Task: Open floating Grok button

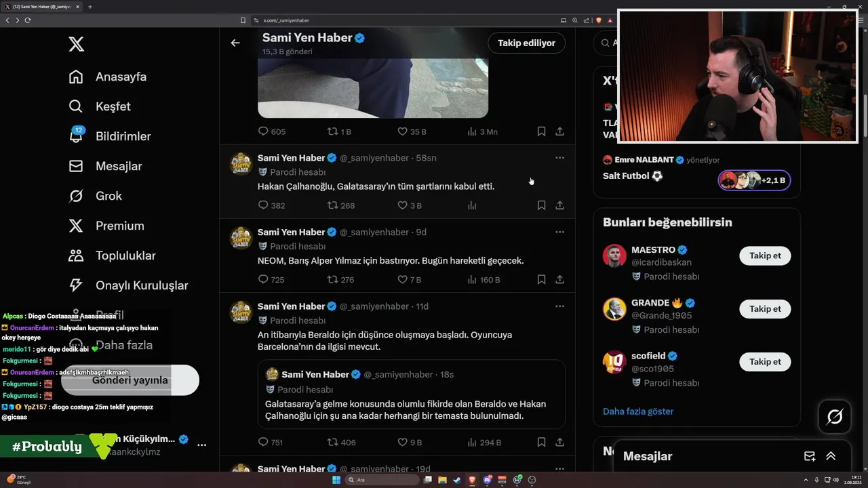Action: [x=835, y=417]
